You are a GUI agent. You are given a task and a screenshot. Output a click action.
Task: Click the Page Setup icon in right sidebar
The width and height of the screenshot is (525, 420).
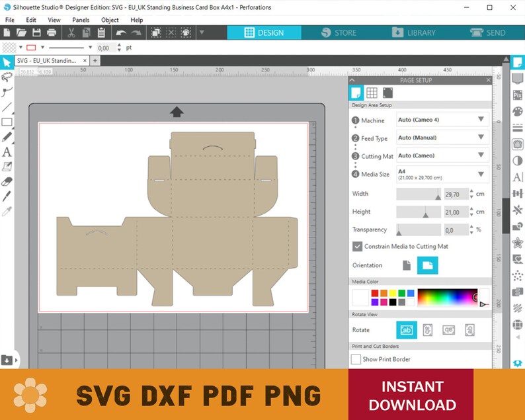pyautogui.click(x=517, y=62)
